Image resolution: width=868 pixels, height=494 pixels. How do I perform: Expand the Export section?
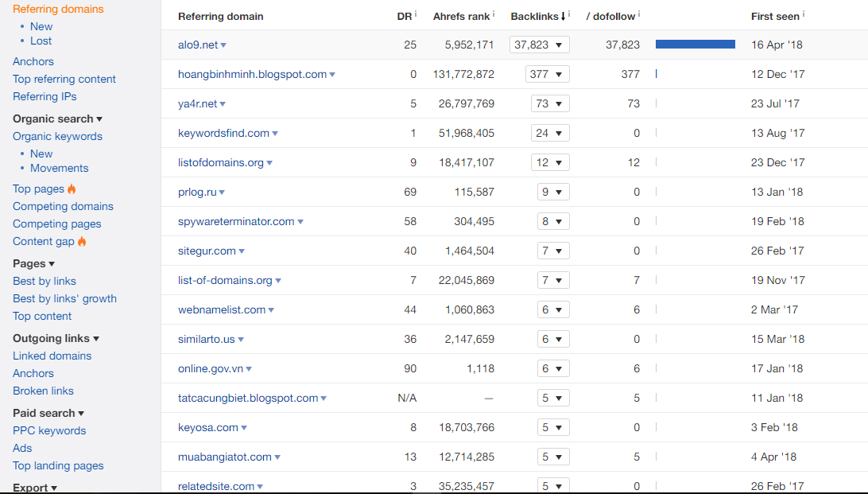[x=35, y=488]
